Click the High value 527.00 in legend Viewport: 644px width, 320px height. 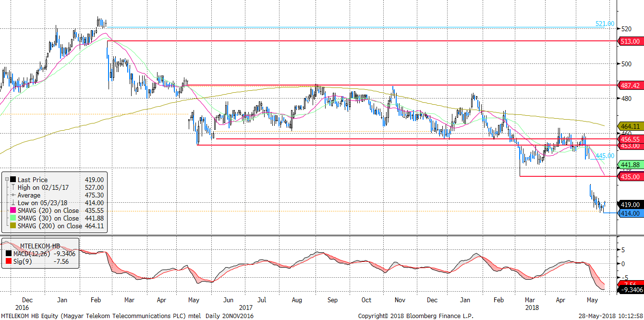click(x=94, y=187)
